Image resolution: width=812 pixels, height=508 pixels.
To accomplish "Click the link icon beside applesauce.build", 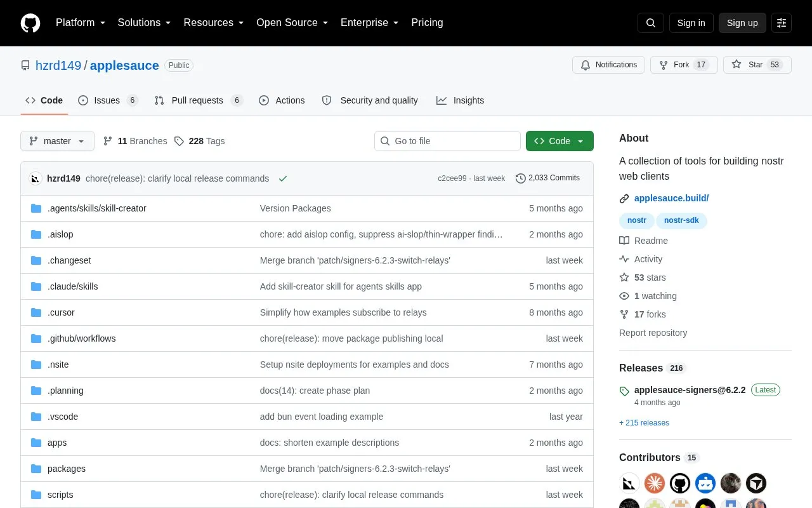I will [x=624, y=199].
